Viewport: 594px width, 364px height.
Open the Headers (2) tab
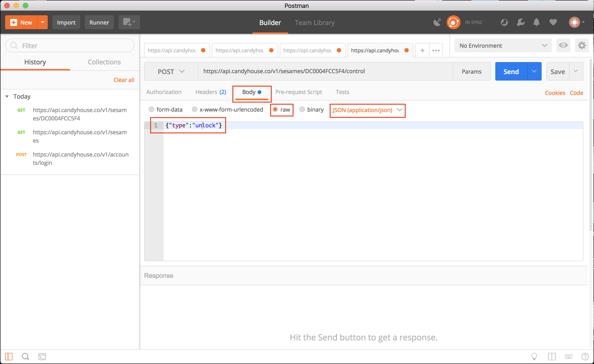[211, 92]
